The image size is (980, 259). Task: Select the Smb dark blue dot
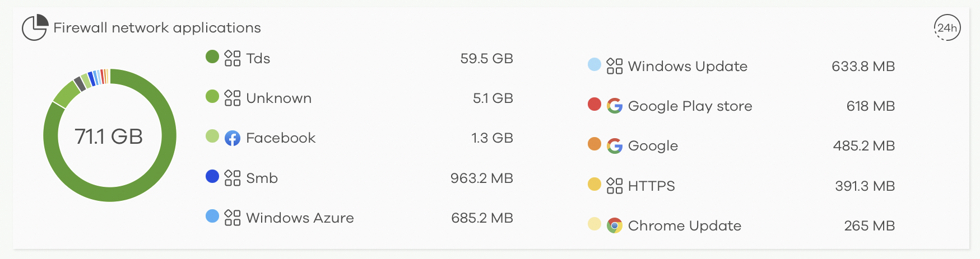click(212, 176)
